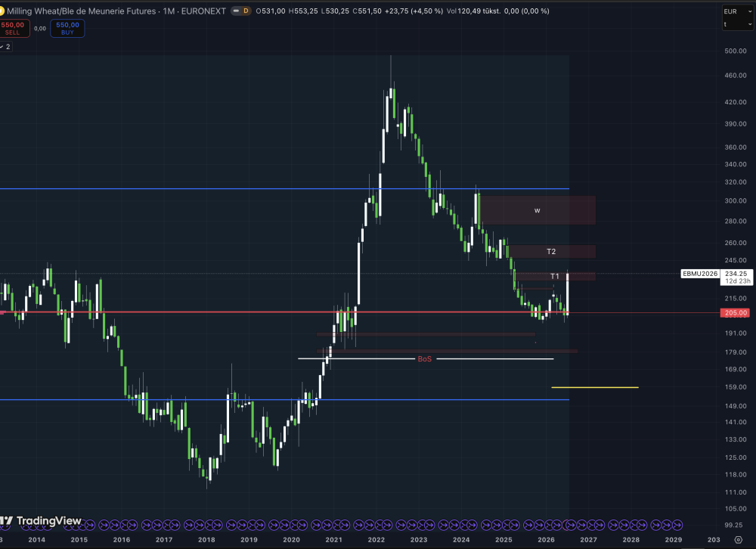
Task: Click the EURONEXT exchange name
Action: [x=203, y=11]
